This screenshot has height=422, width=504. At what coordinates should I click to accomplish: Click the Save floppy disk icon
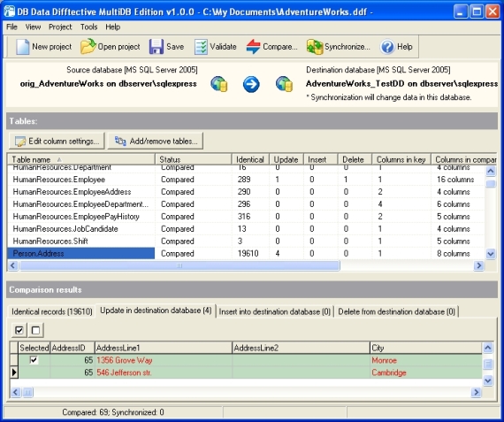(x=157, y=47)
